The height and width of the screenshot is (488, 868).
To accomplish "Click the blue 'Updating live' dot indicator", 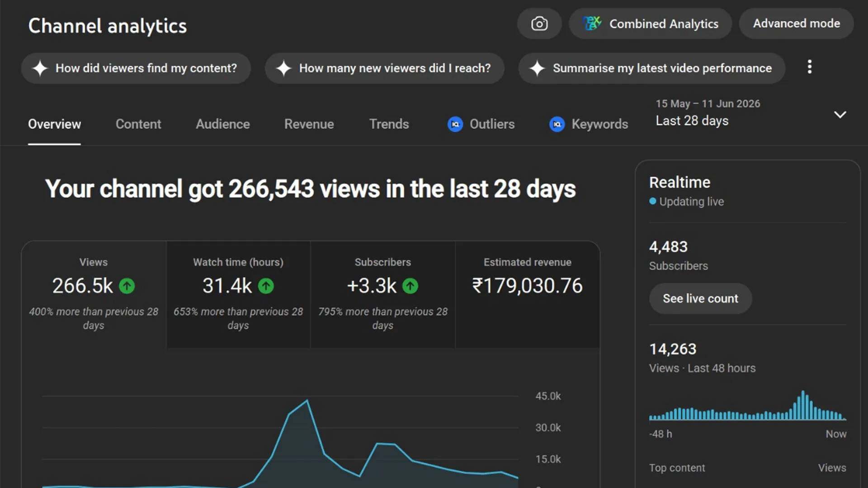I will coord(653,202).
